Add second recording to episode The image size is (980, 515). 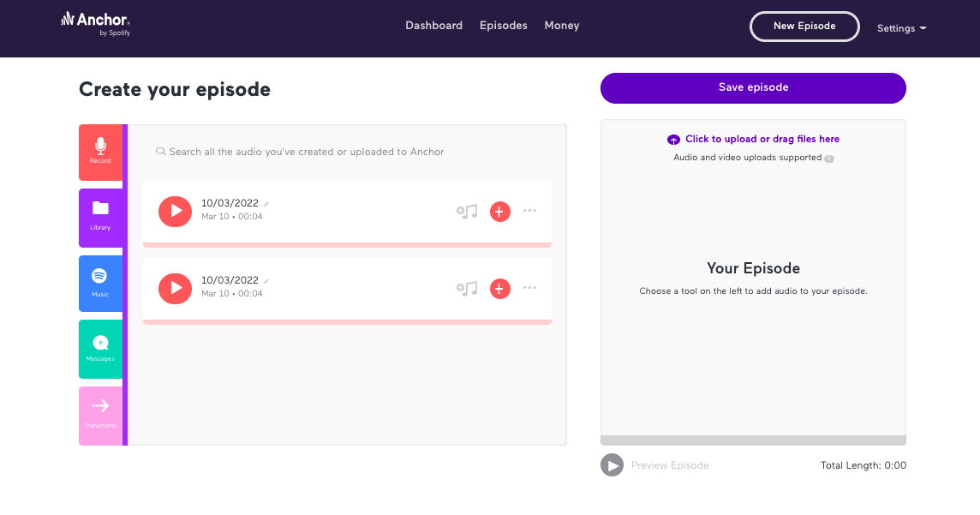(500, 289)
